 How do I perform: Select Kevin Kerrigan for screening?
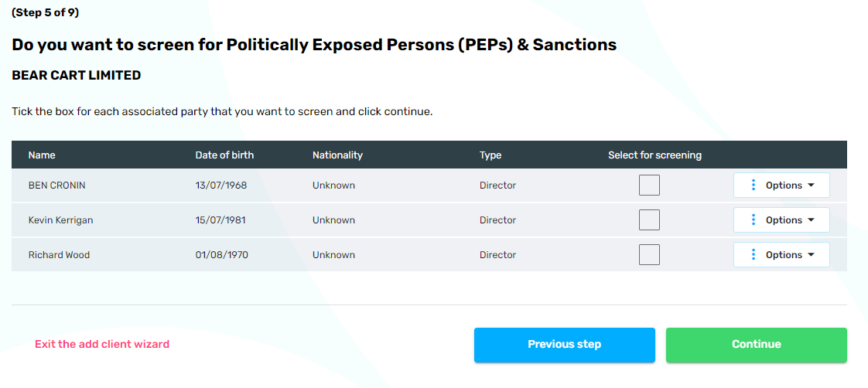click(x=649, y=220)
